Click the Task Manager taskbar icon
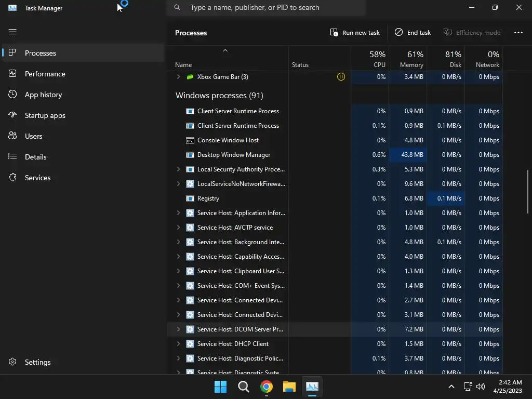 click(x=312, y=387)
